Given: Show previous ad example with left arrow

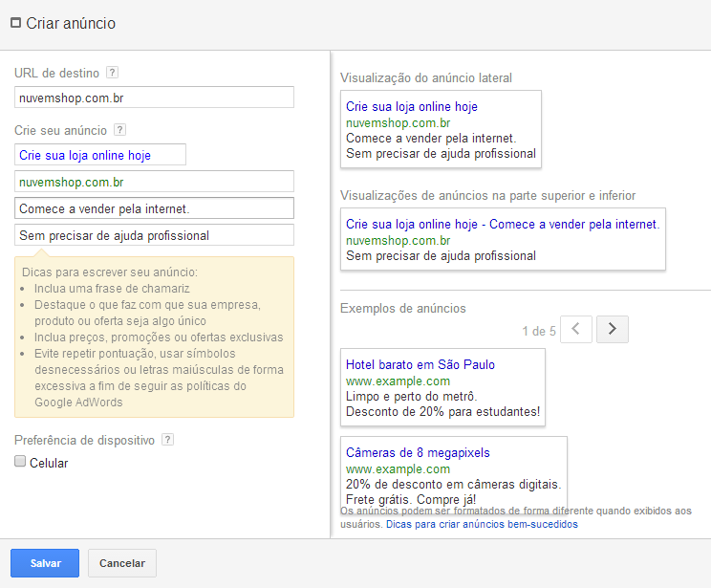Looking at the screenshot, I should click(576, 330).
